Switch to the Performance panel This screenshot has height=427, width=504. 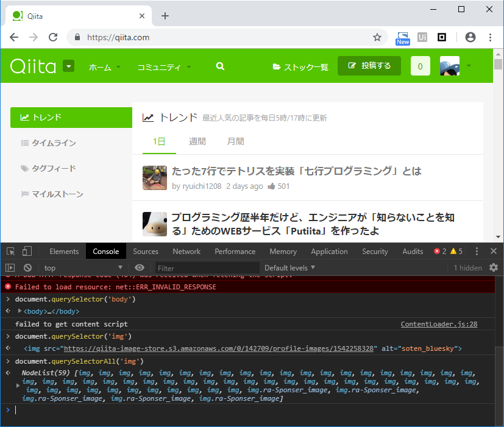tap(235, 251)
